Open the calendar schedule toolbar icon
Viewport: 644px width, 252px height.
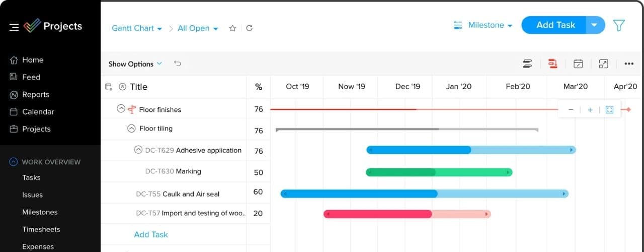click(x=578, y=64)
